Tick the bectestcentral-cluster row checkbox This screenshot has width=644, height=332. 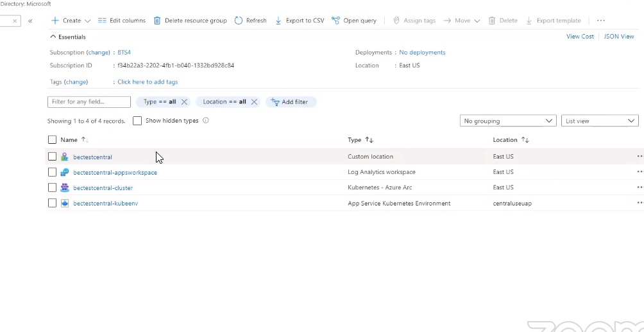click(x=52, y=188)
